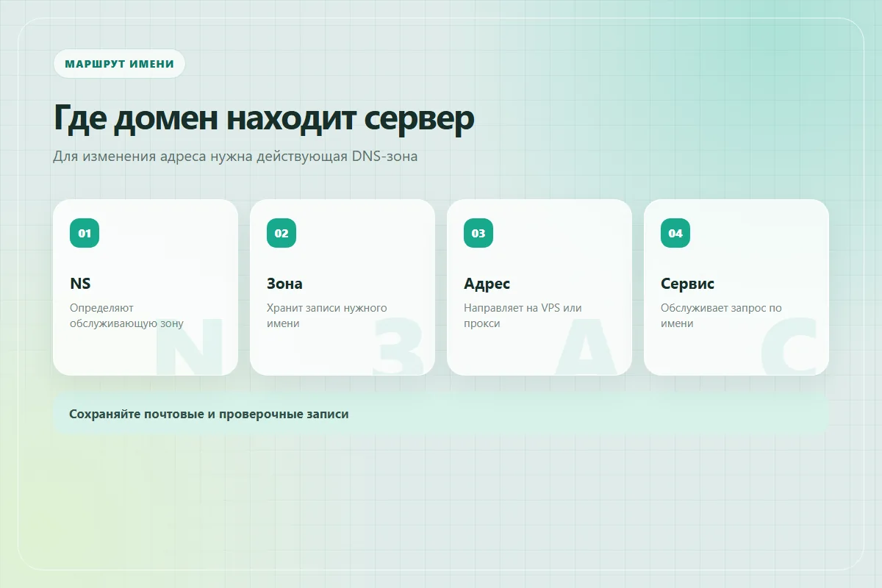This screenshot has width=882, height=588.
Task: Click the 01 step badge
Action: tap(85, 233)
